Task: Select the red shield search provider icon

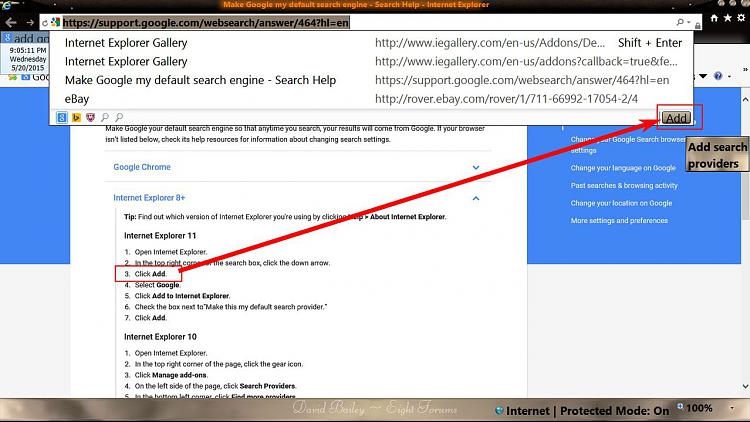Action: pos(90,117)
